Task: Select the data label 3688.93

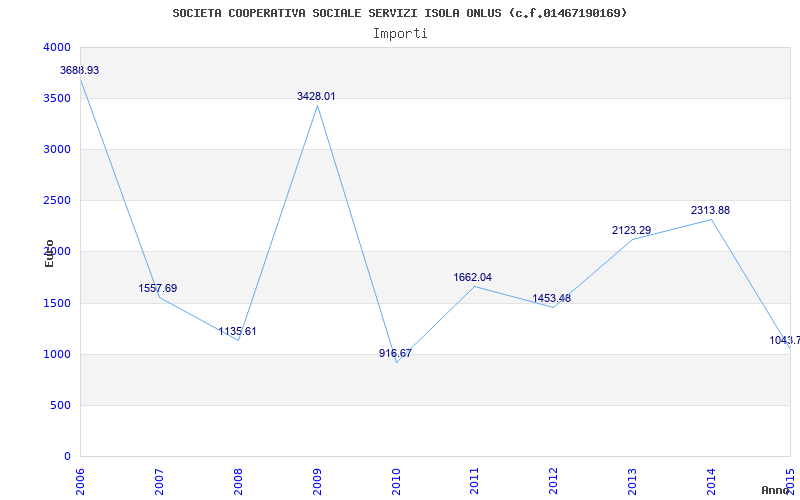Action: point(80,70)
